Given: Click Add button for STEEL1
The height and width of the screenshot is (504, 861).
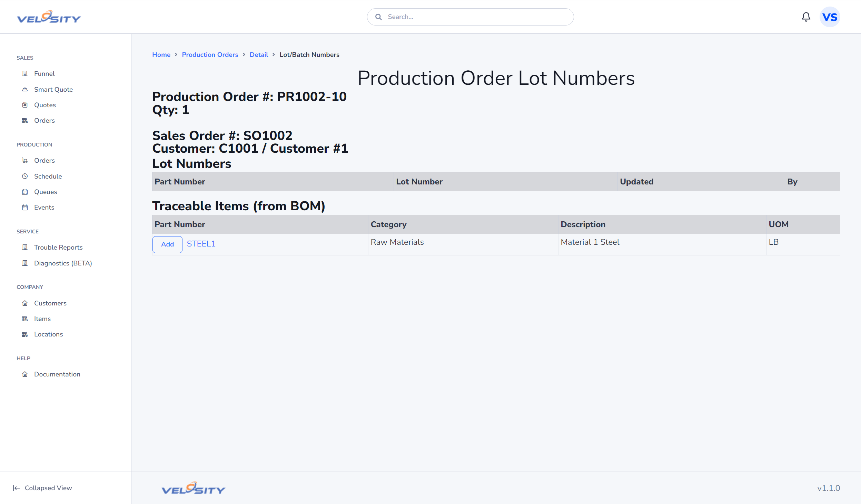Looking at the screenshot, I should [x=167, y=244].
